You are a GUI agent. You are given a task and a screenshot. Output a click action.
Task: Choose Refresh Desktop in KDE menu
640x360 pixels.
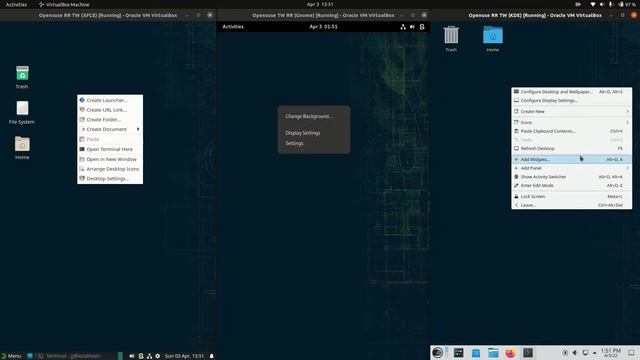tap(571, 149)
